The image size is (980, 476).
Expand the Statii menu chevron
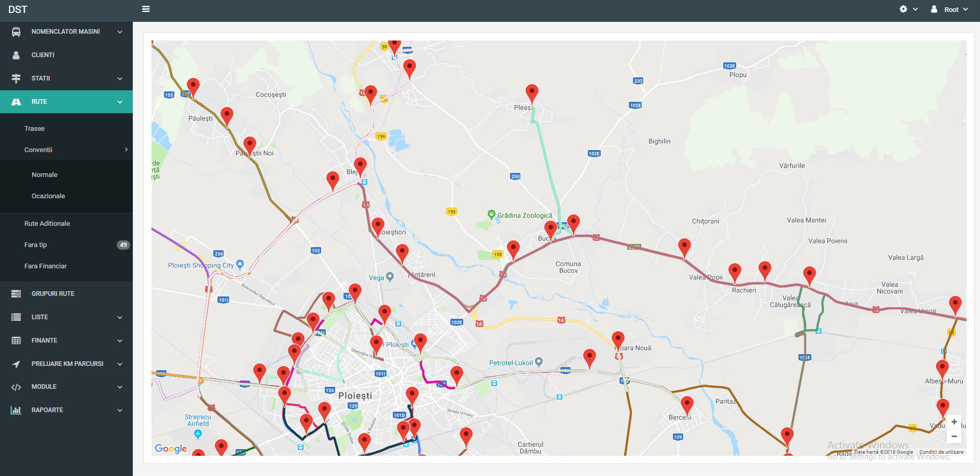[120, 78]
